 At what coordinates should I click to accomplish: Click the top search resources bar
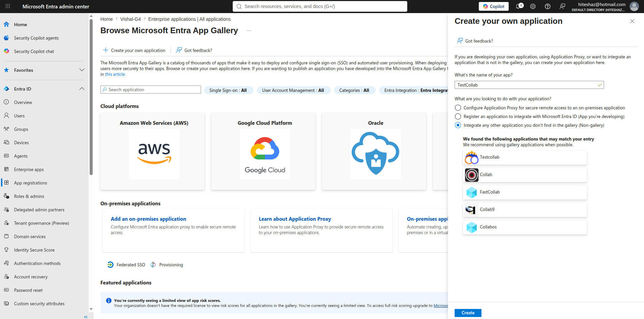click(x=320, y=6)
